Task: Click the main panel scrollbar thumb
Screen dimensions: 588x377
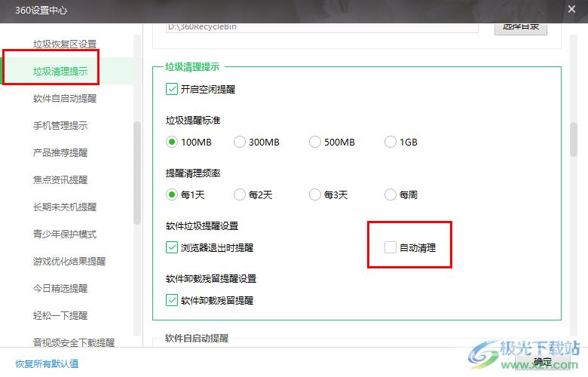Action: click(574, 139)
